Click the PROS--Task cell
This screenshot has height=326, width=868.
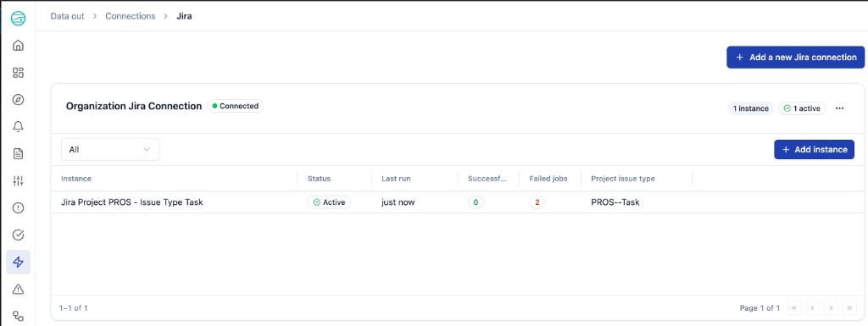pos(615,202)
